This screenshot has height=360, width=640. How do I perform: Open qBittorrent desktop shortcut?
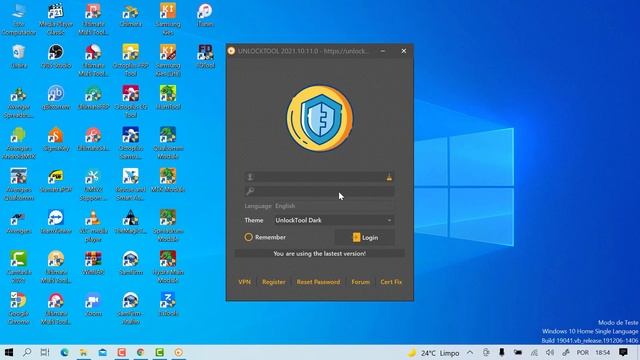[x=56, y=98]
